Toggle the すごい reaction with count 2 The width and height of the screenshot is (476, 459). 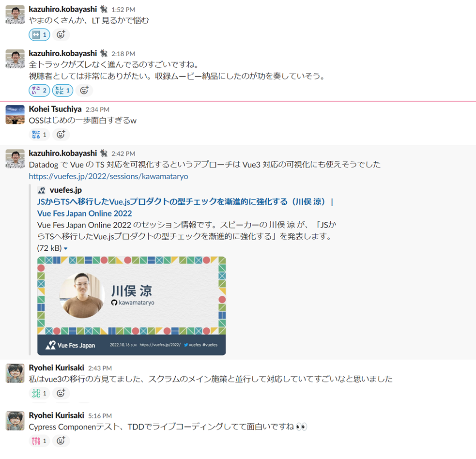pyautogui.click(x=39, y=91)
